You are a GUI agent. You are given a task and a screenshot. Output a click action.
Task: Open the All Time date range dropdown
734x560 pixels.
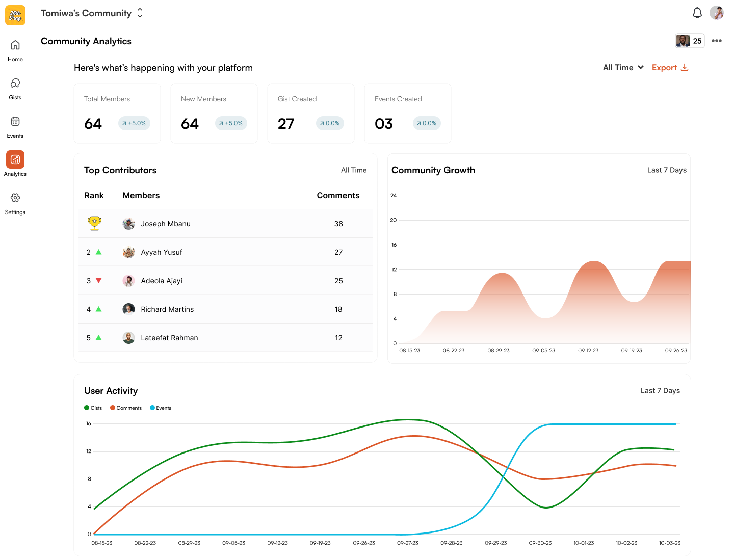tap(622, 67)
